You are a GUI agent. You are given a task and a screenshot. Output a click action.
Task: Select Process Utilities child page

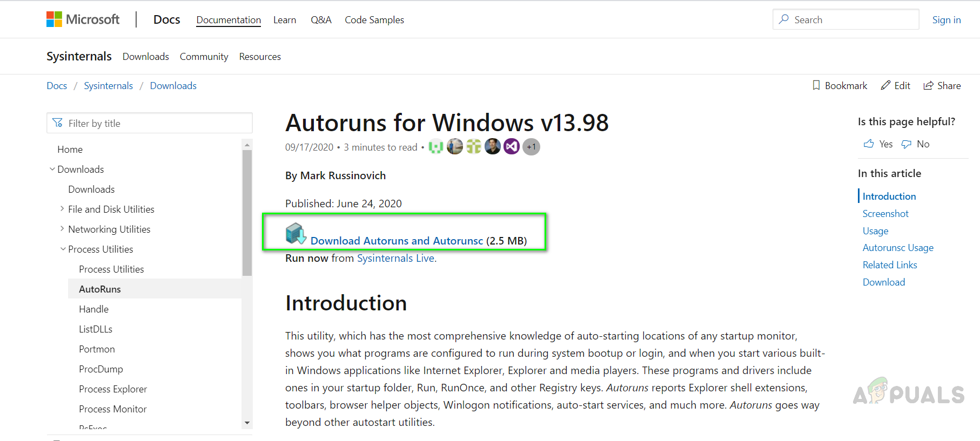(111, 269)
